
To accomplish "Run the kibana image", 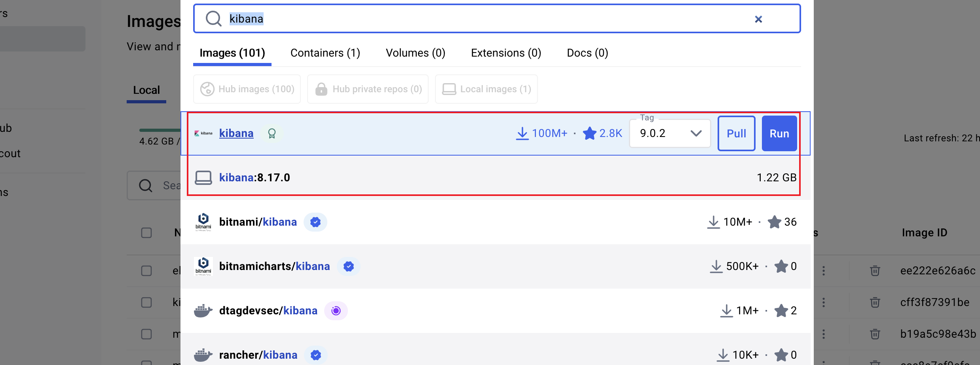I will tap(779, 133).
